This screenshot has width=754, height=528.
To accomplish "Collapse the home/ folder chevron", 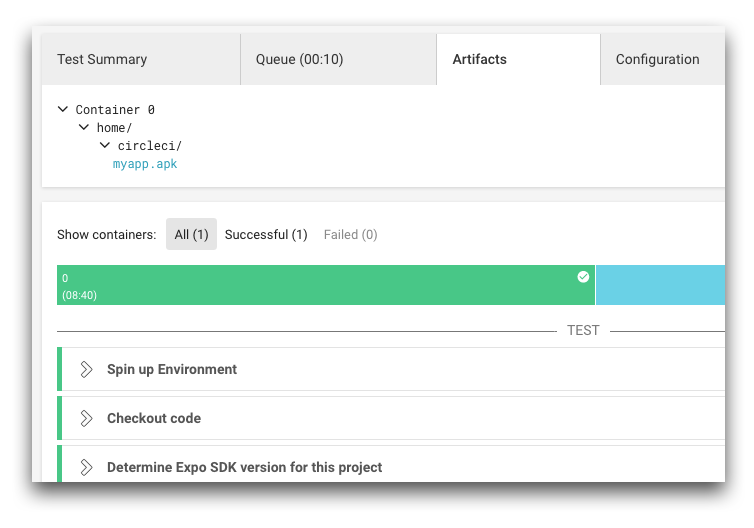I will [x=84, y=127].
